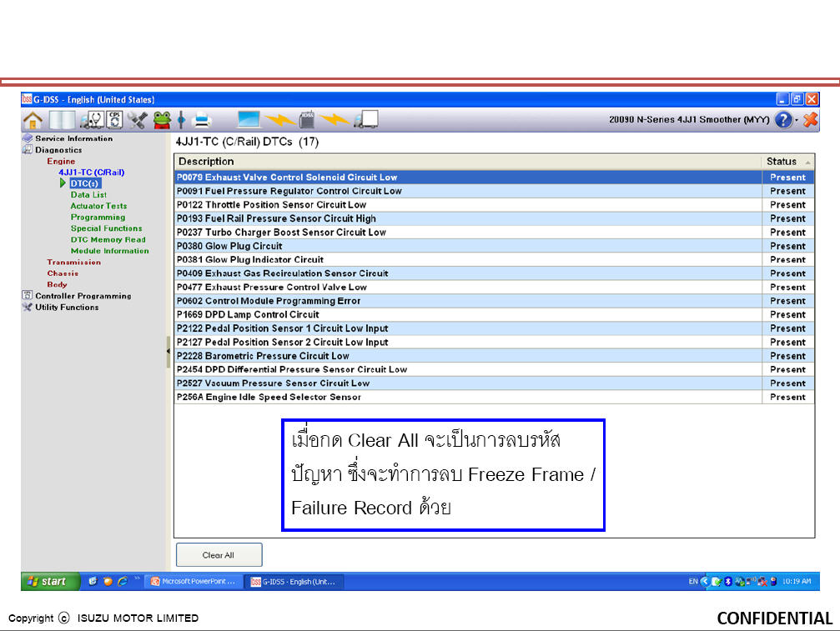The width and height of the screenshot is (840, 631).
Task: Click the blue slider marker toolbar icon
Action: (182, 120)
